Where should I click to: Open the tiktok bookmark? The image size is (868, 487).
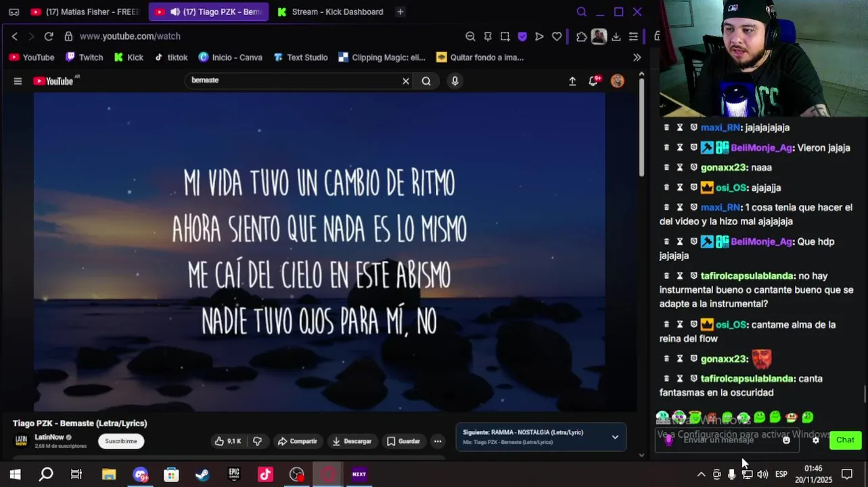pyautogui.click(x=170, y=57)
